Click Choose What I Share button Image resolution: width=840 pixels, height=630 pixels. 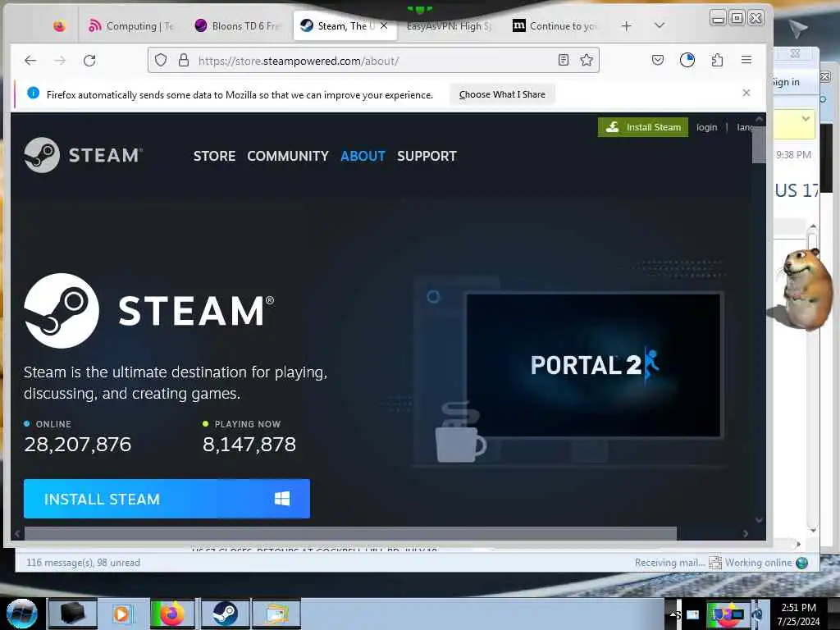(502, 94)
